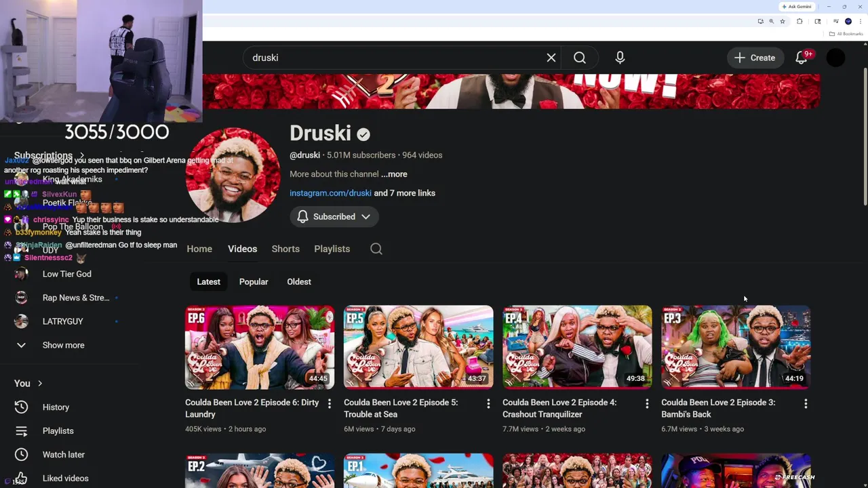The image size is (868, 488).
Task: Click Chrome zoom magnifier icon in address bar
Action: [771, 21]
